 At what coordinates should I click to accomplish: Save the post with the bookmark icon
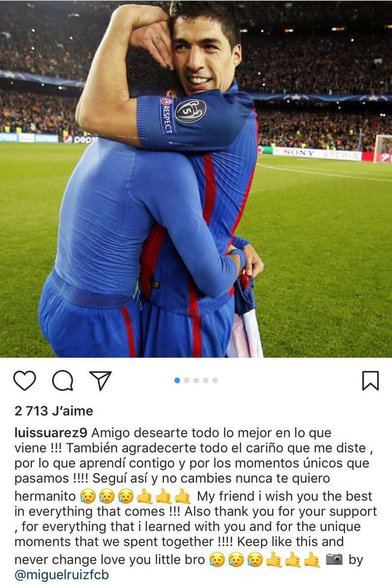click(x=370, y=381)
